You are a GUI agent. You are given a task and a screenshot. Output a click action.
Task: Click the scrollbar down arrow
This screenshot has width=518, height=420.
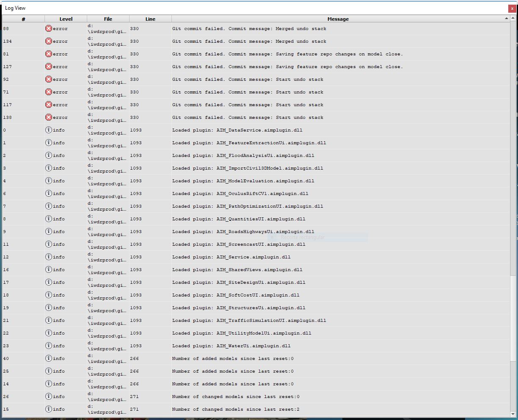[x=513, y=414]
